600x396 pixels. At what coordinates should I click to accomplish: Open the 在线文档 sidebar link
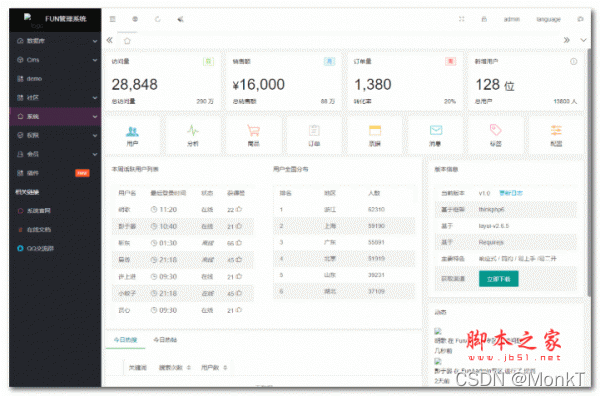click(55, 230)
